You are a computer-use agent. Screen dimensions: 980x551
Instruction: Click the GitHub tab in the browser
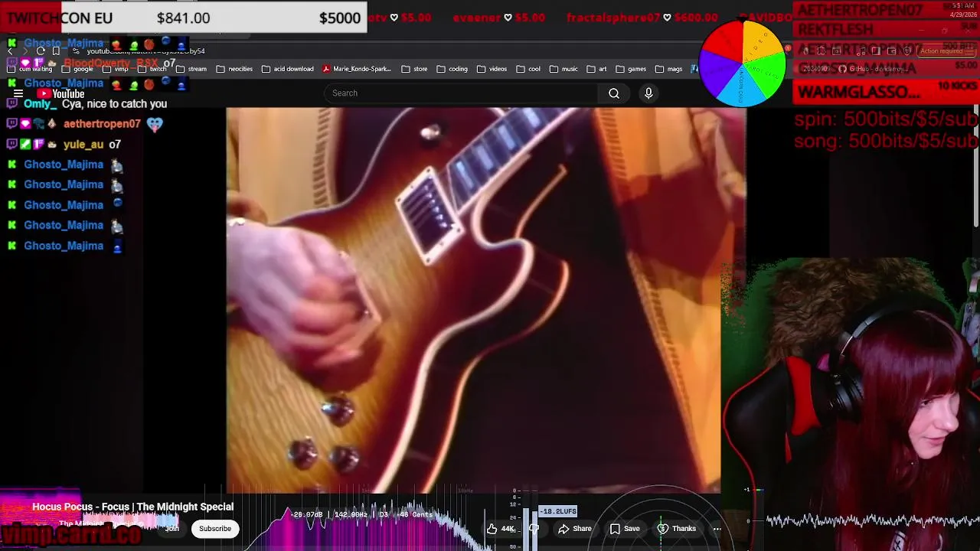coord(873,69)
